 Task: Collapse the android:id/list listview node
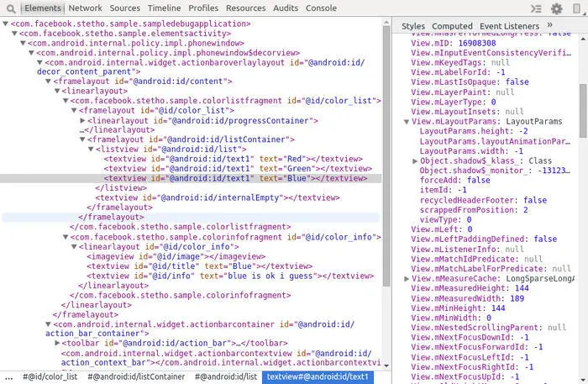[x=91, y=150]
